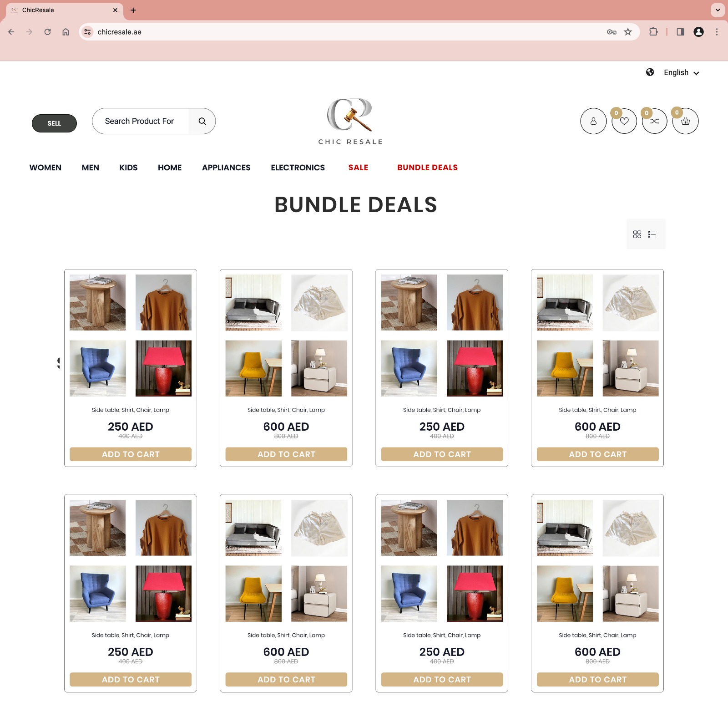Open the browser extensions puzzle icon
The image size is (728, 712).
[653, 32]
